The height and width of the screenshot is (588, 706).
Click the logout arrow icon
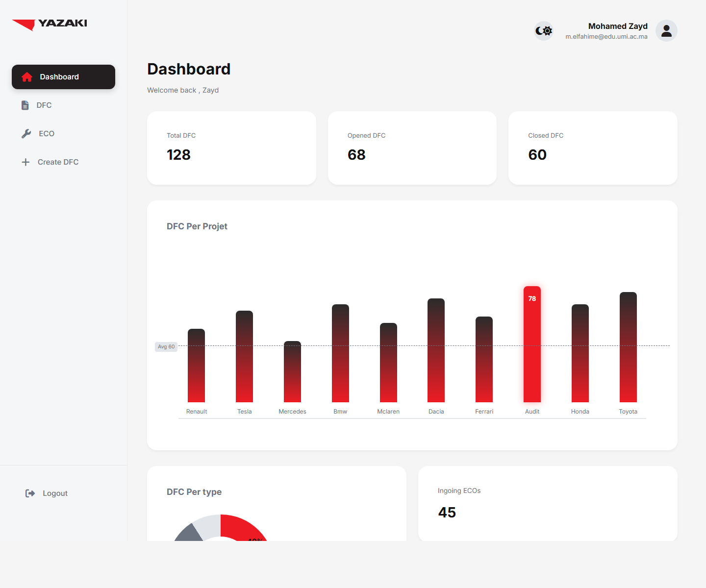point(30,493)
